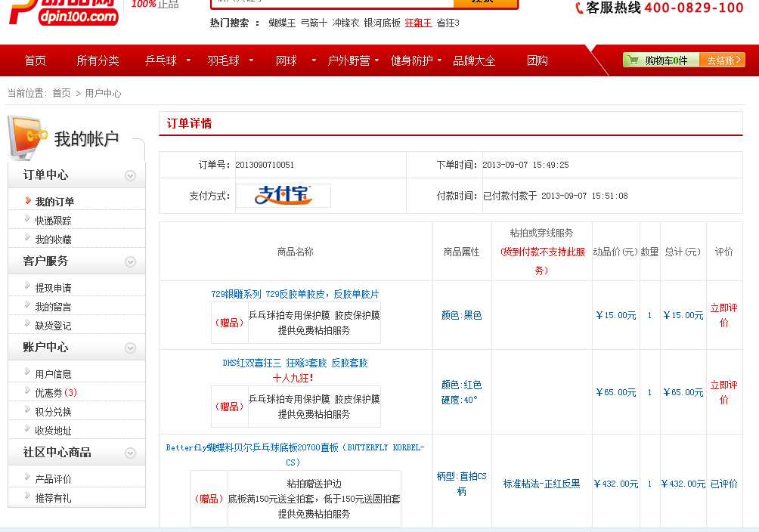Go to 首页 in the navigation bar

pyautogui.click(x=36, y=60)
